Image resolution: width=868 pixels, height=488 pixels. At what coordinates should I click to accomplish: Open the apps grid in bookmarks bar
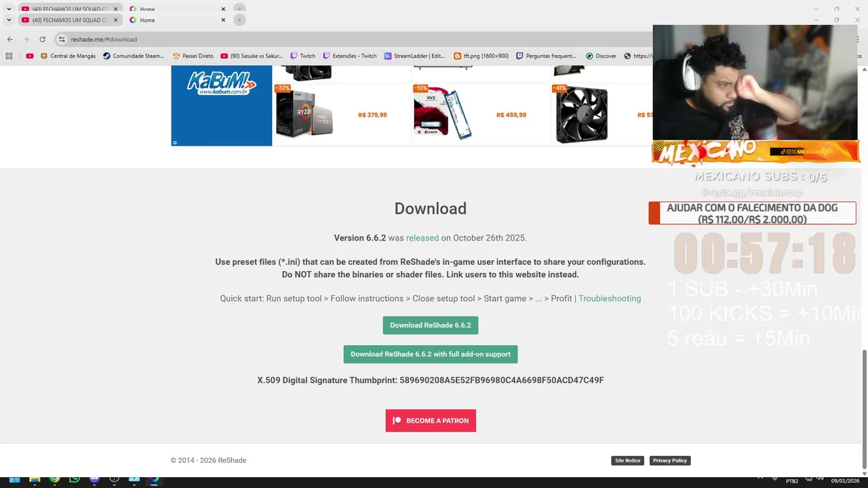(x=9, y=56)
